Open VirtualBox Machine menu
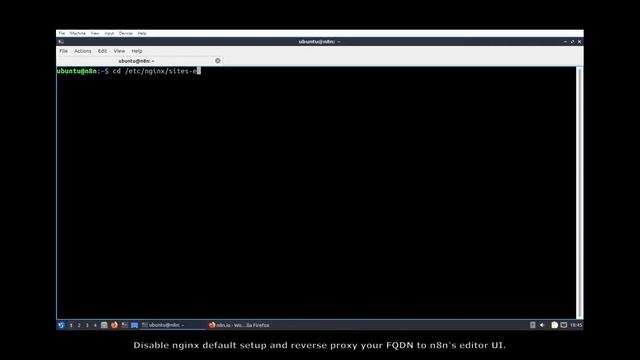 [x=78, y=33]
